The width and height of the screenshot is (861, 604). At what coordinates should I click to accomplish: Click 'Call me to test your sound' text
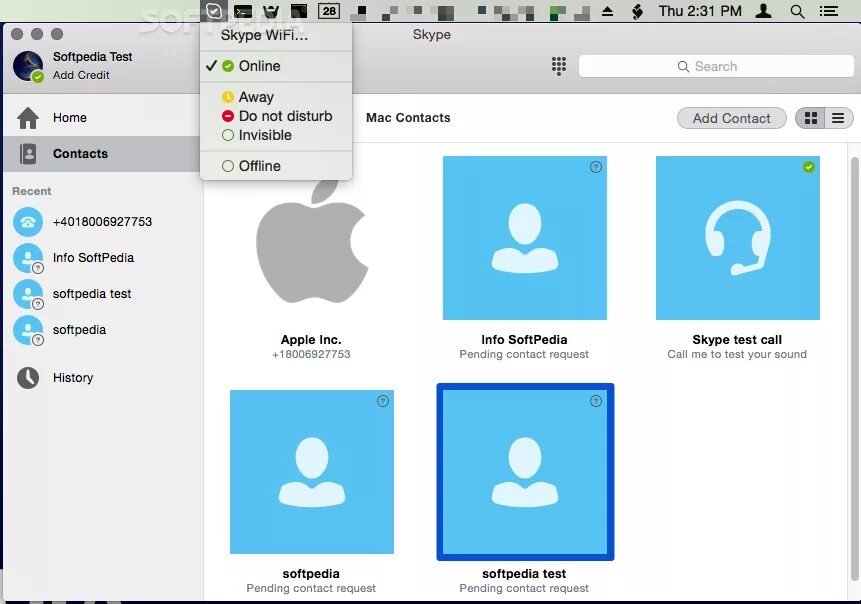[x=737, y=355]
